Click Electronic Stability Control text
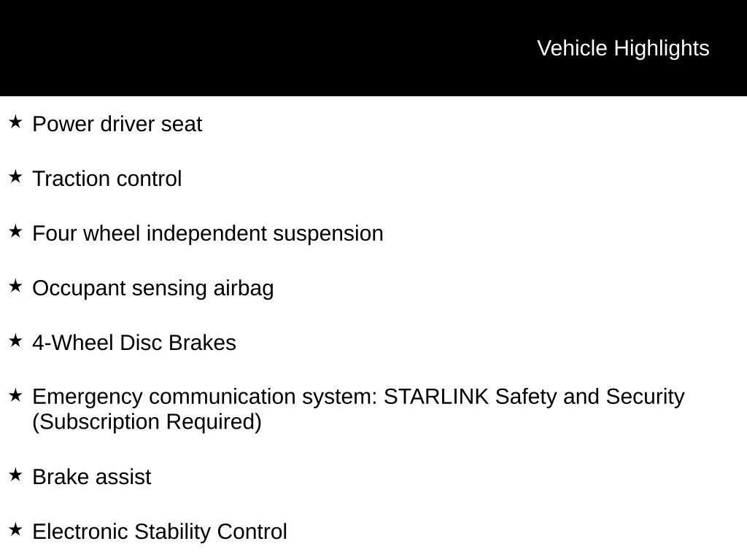 tap(160, 532)
